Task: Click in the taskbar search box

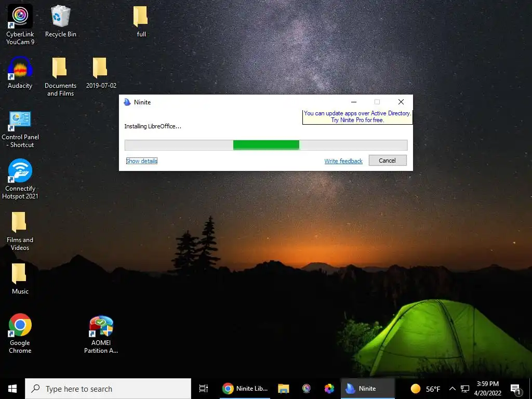Action: pos(108,389)
